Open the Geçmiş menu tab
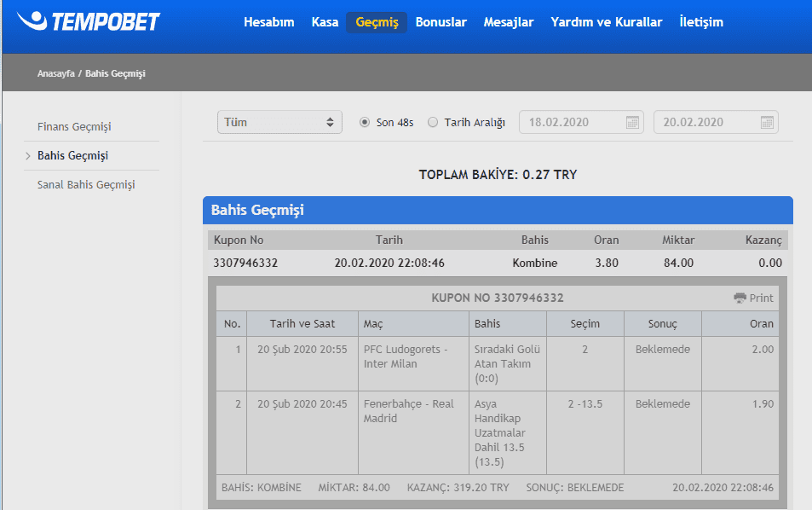Screen dimensions: 812x510 tap(377, 22)
